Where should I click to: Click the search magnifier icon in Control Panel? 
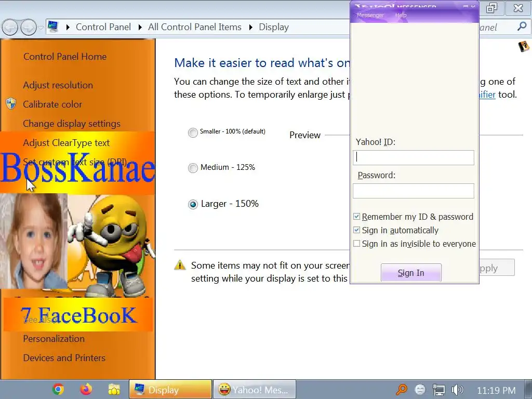522,26
